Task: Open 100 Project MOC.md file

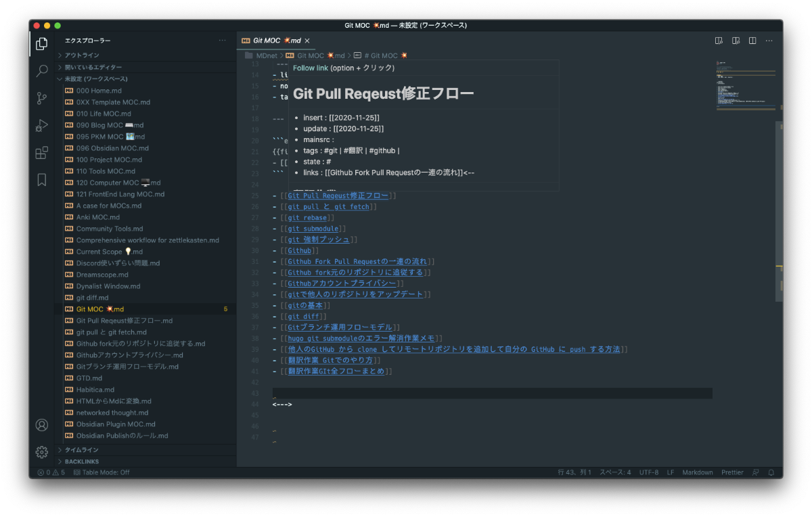Action: [145, 160]
